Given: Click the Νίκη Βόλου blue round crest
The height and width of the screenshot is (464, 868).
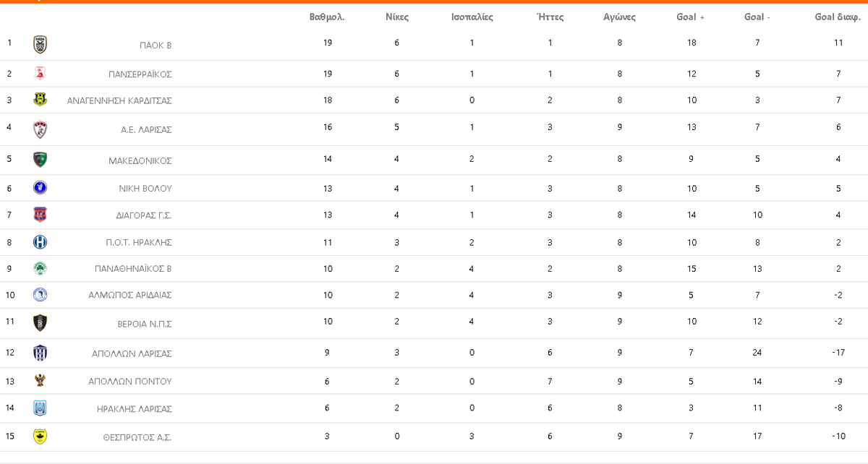Looking at the screenshot, I should (x=41, y=187).
